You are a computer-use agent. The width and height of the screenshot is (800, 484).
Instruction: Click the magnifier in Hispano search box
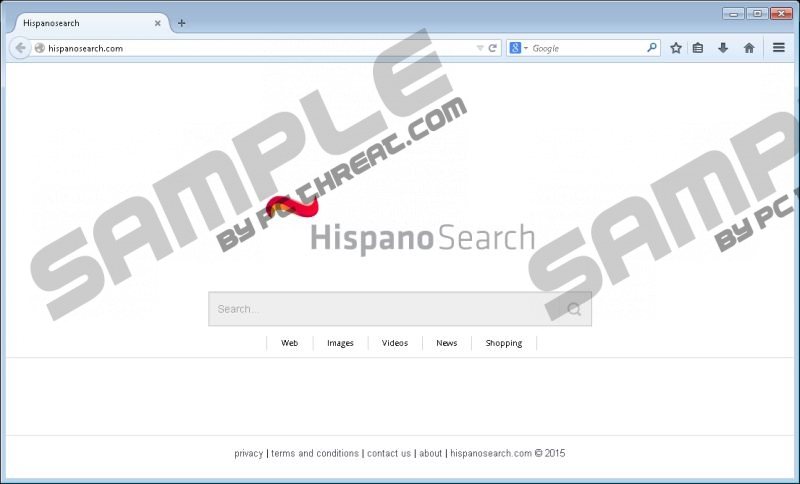point(574,310)
